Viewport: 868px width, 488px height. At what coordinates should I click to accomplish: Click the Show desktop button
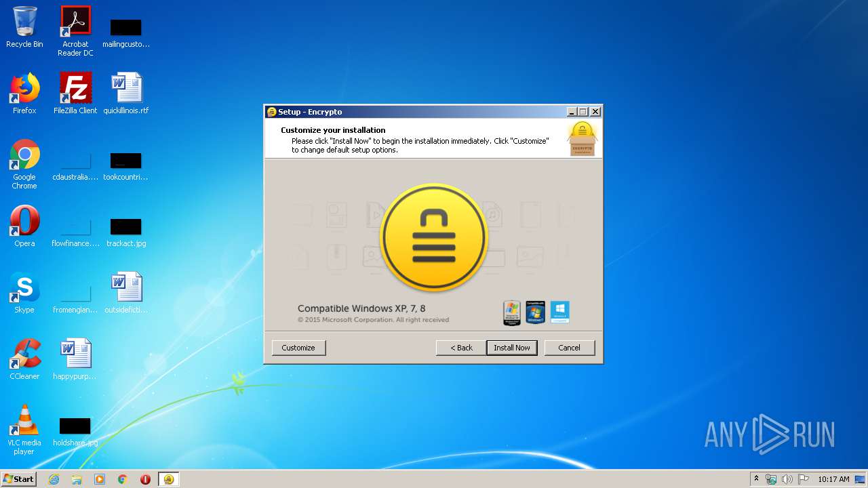[x=860, y=479]
